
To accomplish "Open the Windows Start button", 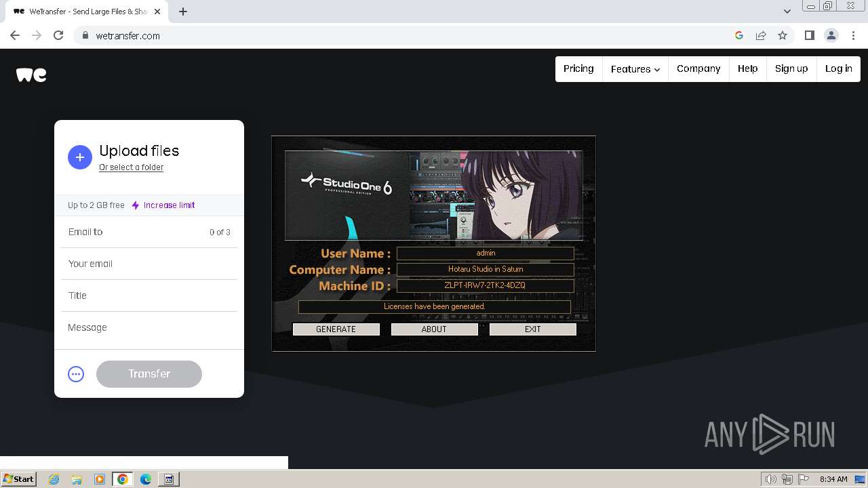I will click(x=19, y=479).
